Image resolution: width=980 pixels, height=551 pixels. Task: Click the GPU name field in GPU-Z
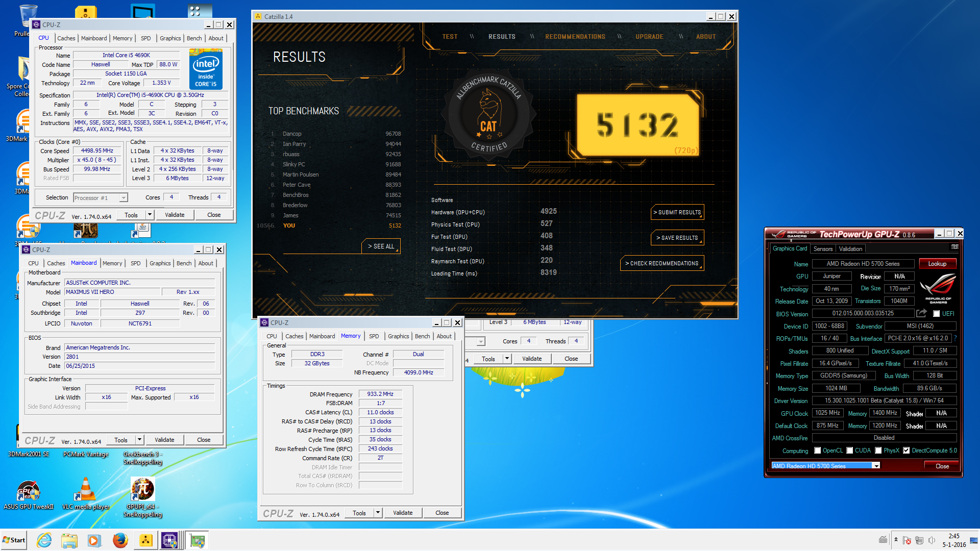click(x=863, y=264)
